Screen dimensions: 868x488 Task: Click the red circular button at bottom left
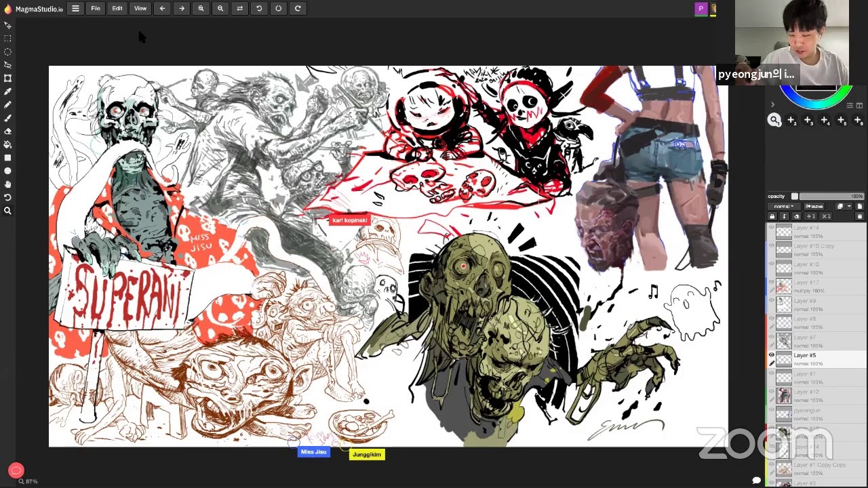click(x=16, y=470)
